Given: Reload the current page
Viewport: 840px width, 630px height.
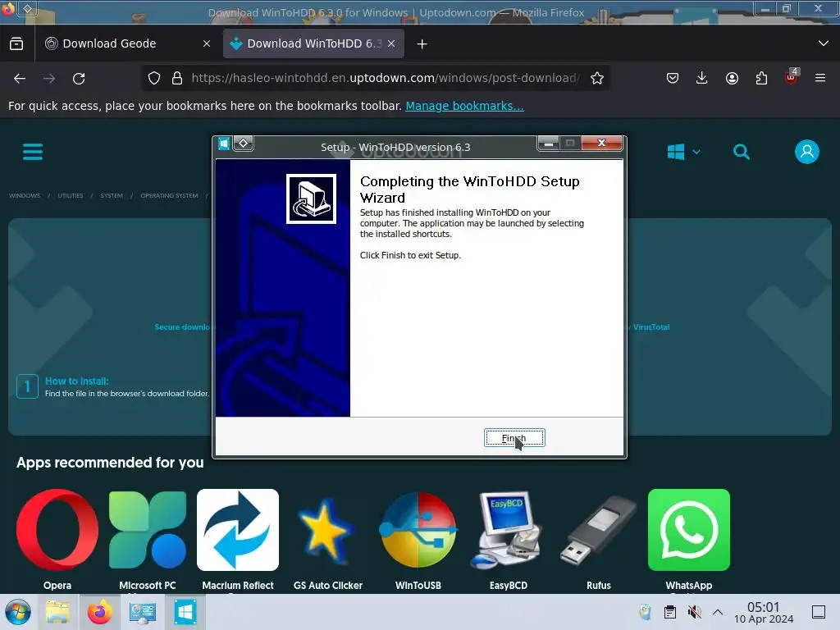Looking at the screenshot, I should [x=79, y=78].
